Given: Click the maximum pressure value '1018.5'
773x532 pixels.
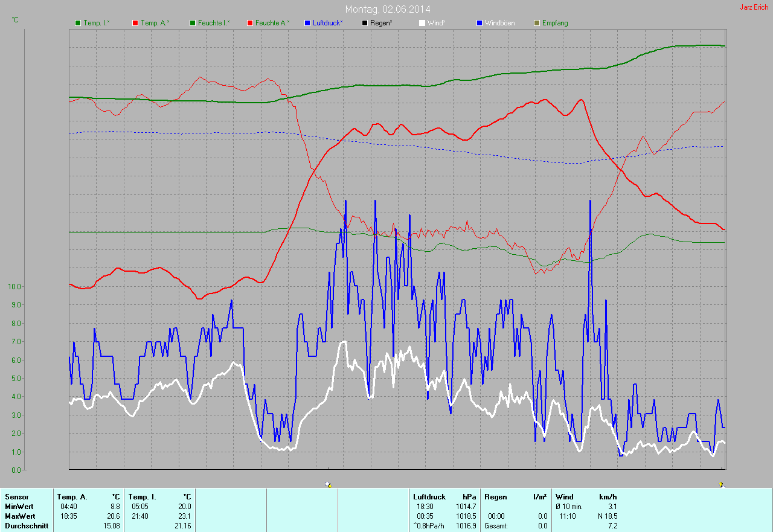Looking at the screenshot, I should pyautogui.click(x=466, y=516).
